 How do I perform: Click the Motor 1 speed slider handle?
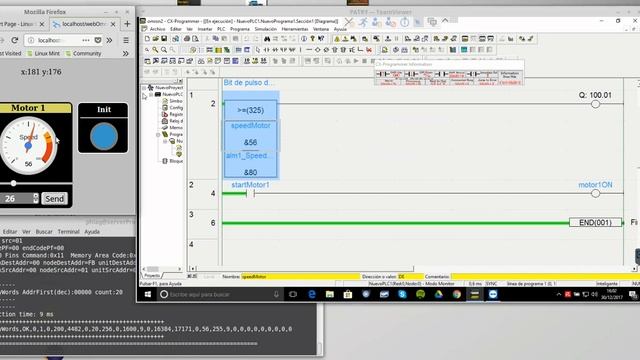[13, 183]
